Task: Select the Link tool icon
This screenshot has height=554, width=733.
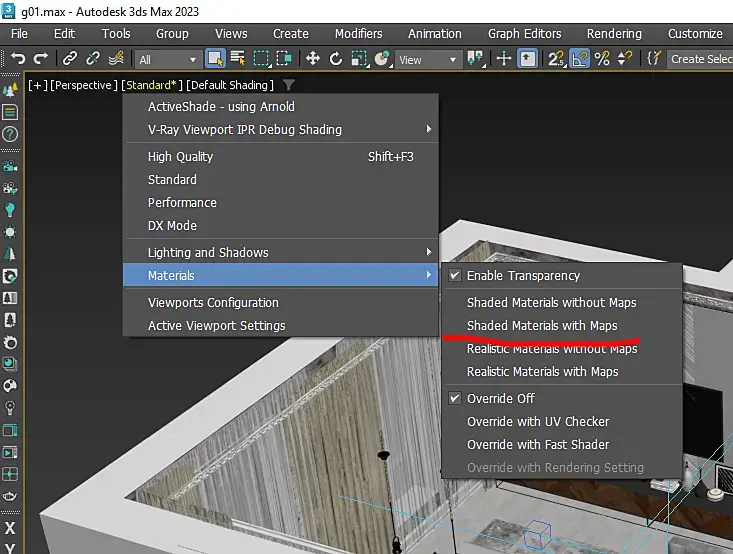Action: (70, 58)
